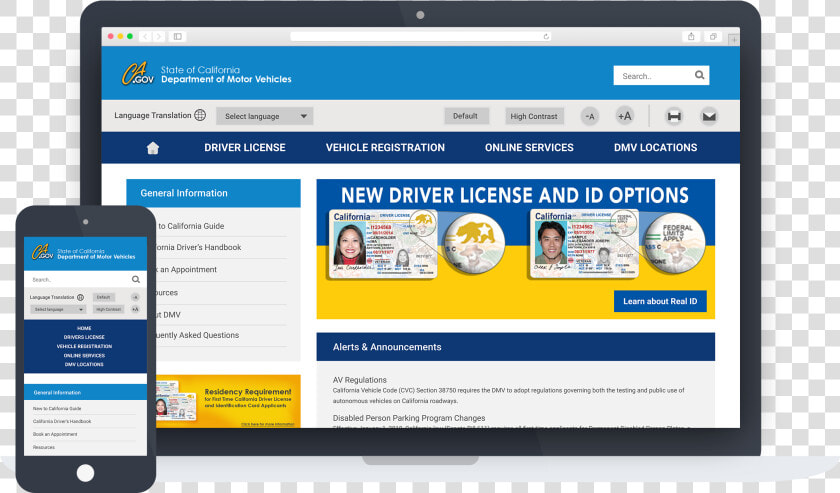
Task: Open the VEHICLE REGISTRATION menu on the laptop
Action: tap(385, 147)
